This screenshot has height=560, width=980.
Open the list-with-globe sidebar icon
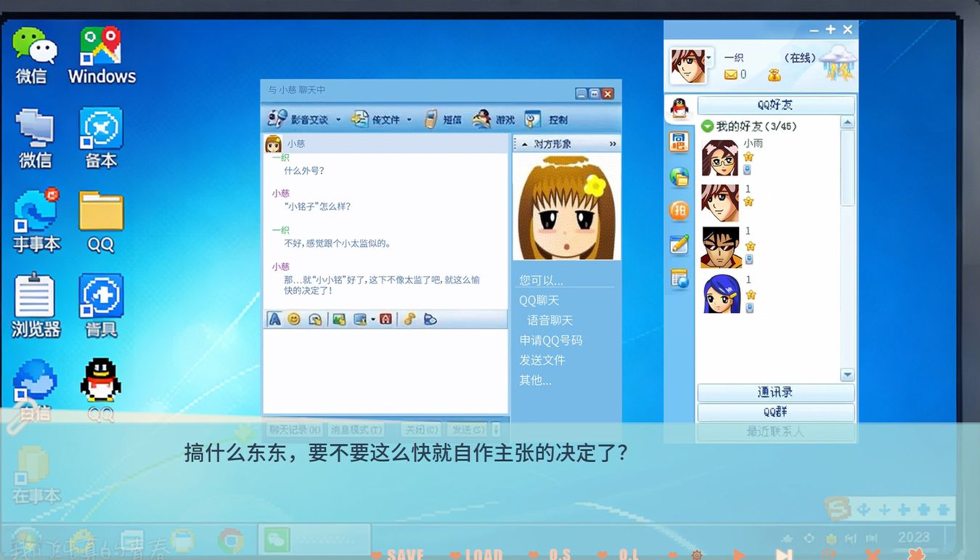pyautogui.click(x=679, y=279)
